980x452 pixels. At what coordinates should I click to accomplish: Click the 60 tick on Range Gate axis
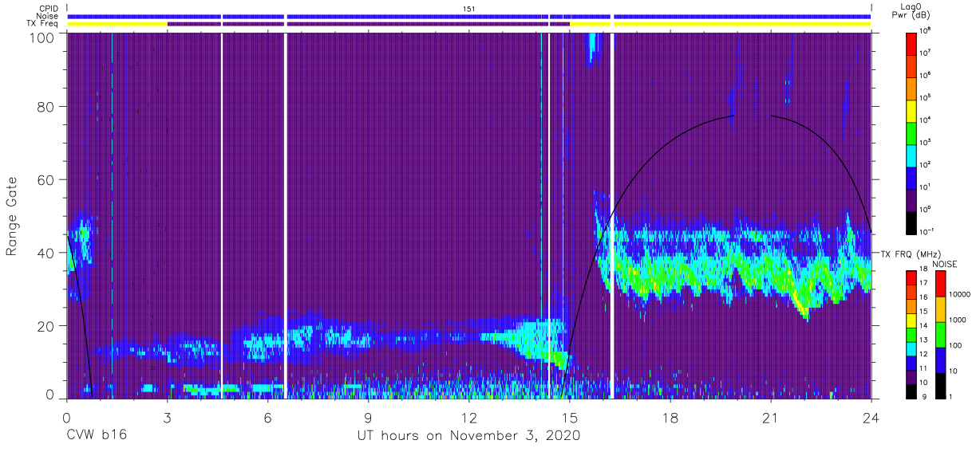pyautogui.click(x=45, y=179)
